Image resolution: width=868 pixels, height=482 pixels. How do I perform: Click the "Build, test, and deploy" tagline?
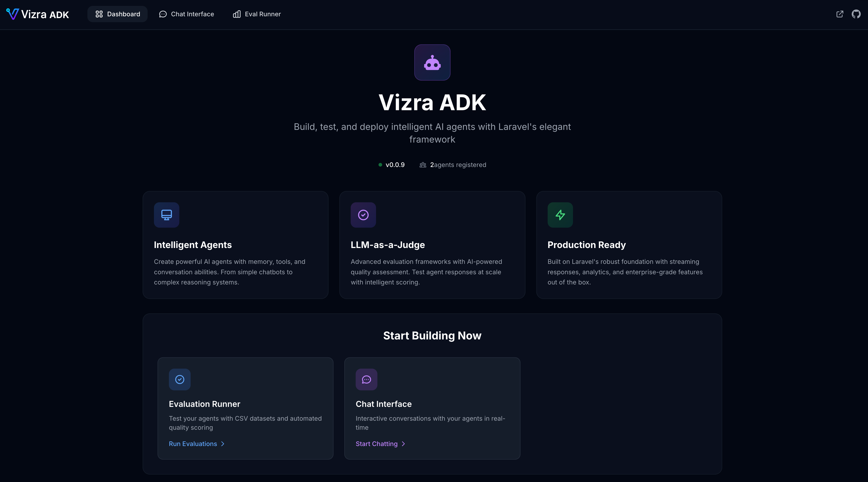pos(432,133)
